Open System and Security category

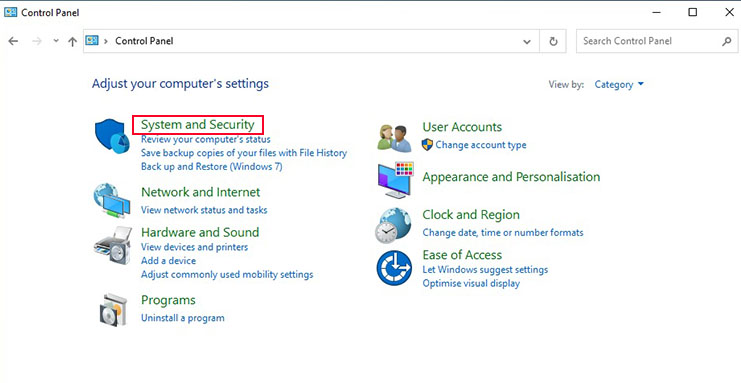198,125
